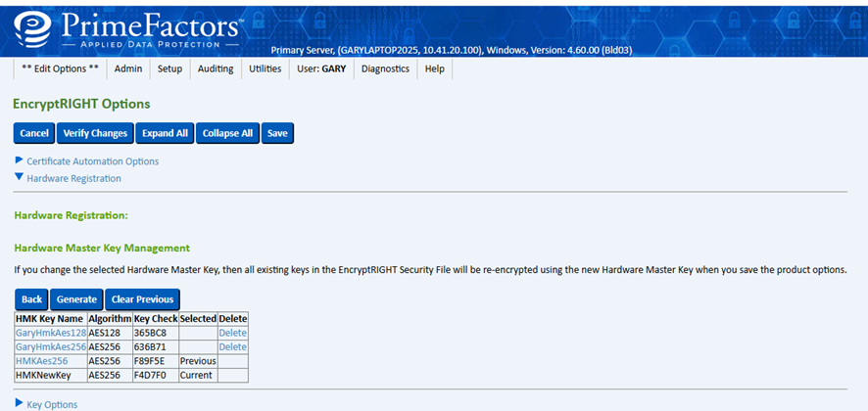
Task: Open the Admin menu
Action: [x=128, y=69]
